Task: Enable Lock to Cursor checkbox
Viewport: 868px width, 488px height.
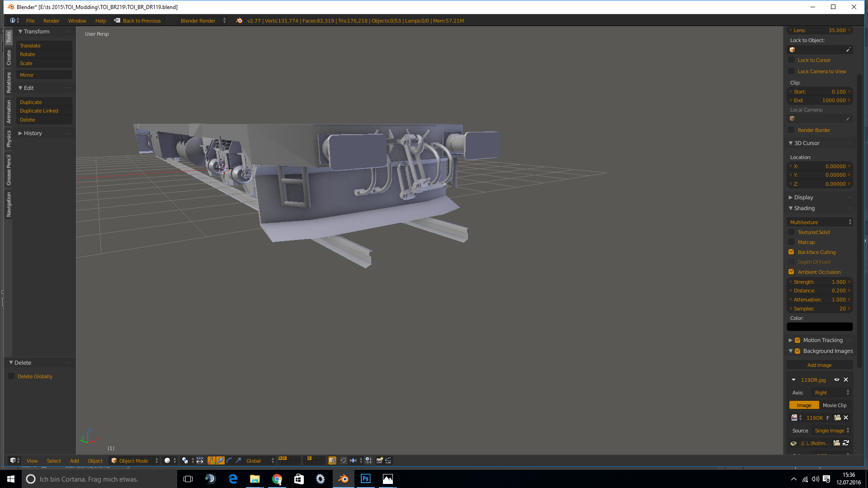Action: [x=791, y=60]
